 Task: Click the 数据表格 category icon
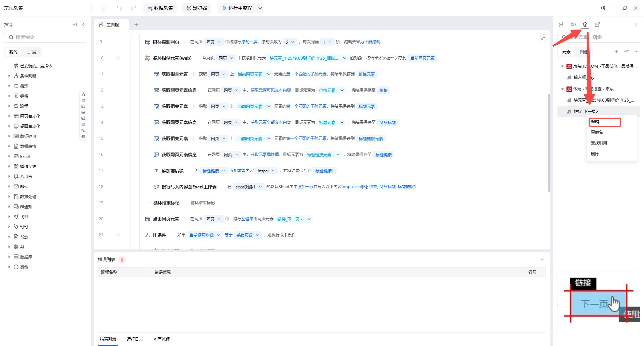pyautogui.click(x=16, y=146)
